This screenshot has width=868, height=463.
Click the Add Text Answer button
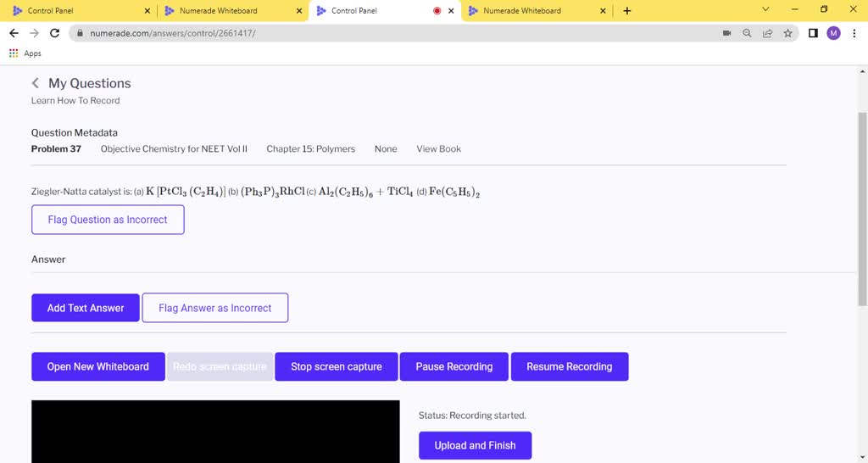(86, 308)
